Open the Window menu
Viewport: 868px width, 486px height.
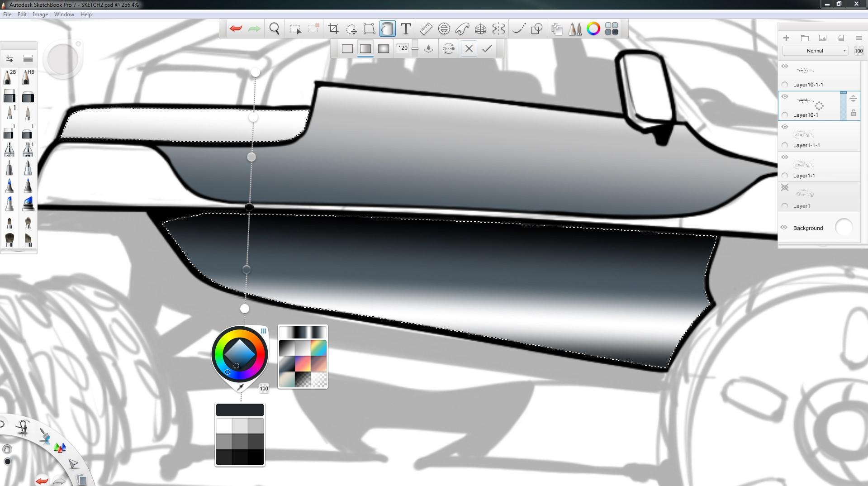[64, 14]
